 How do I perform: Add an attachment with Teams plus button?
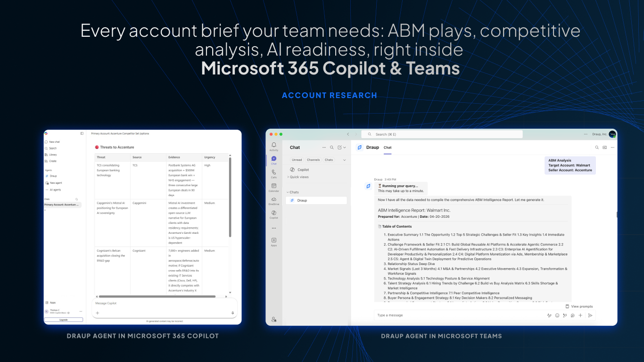(580, 315)
